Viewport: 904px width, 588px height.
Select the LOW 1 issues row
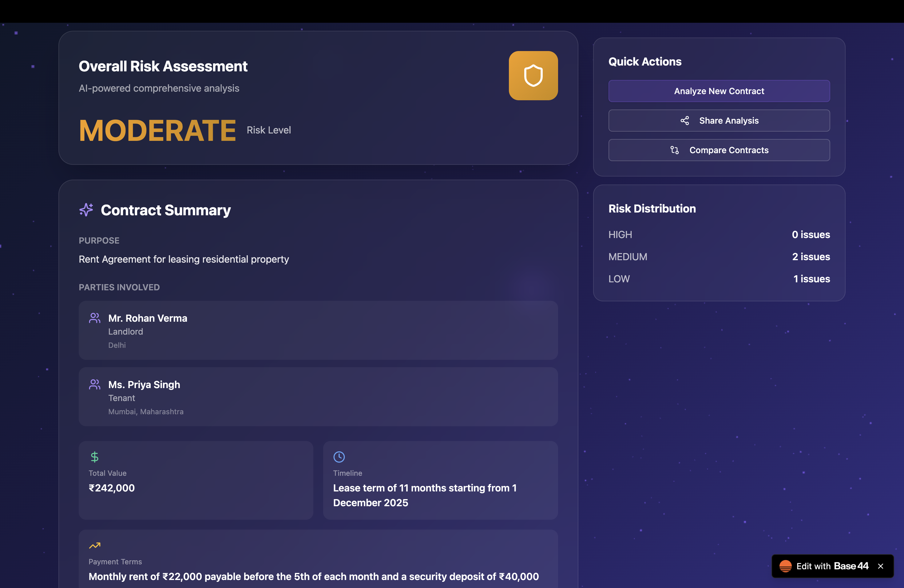point(719,279)
